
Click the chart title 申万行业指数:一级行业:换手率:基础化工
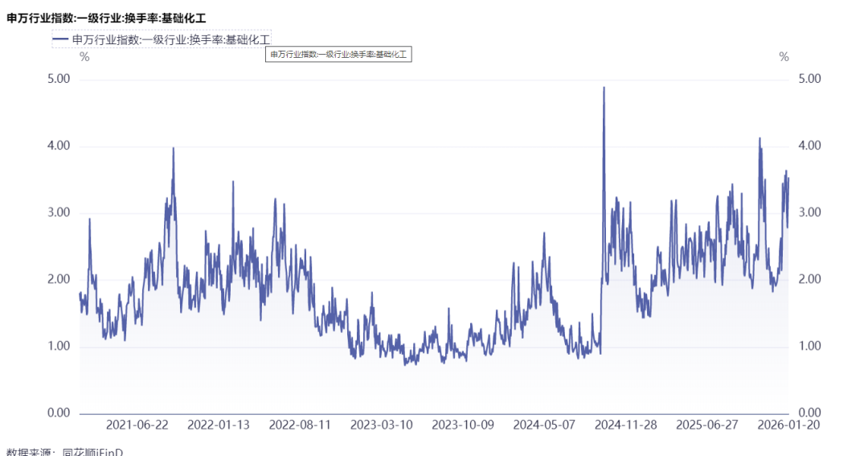[106, 18]
